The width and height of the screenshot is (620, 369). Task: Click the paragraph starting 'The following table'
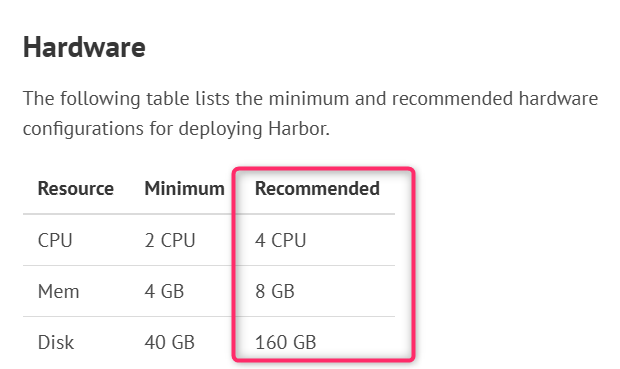(310, 114)
